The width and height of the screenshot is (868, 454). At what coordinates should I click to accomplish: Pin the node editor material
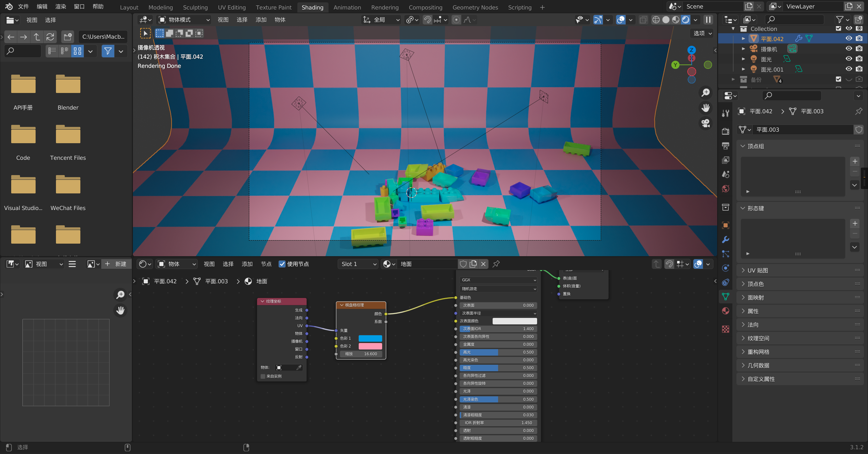[x=496, y=264]
